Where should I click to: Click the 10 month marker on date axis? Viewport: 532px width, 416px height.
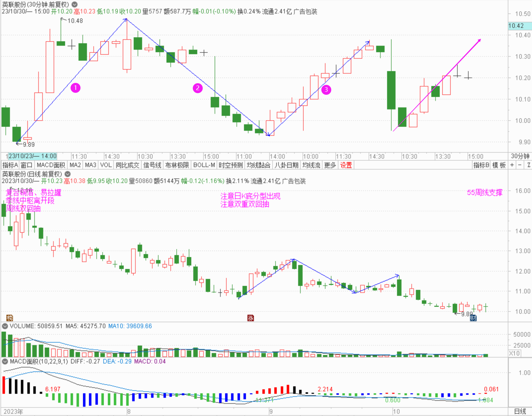tap(397, 411)
